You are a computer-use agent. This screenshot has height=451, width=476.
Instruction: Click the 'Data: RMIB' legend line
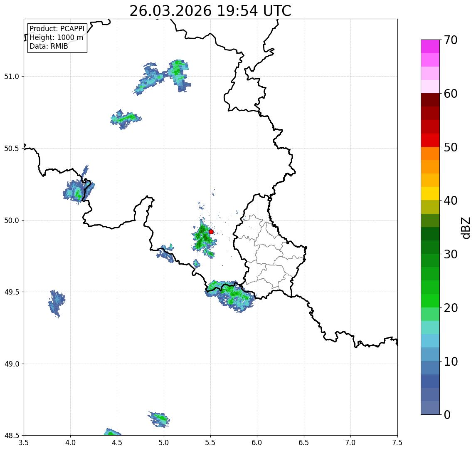[49, 46]
